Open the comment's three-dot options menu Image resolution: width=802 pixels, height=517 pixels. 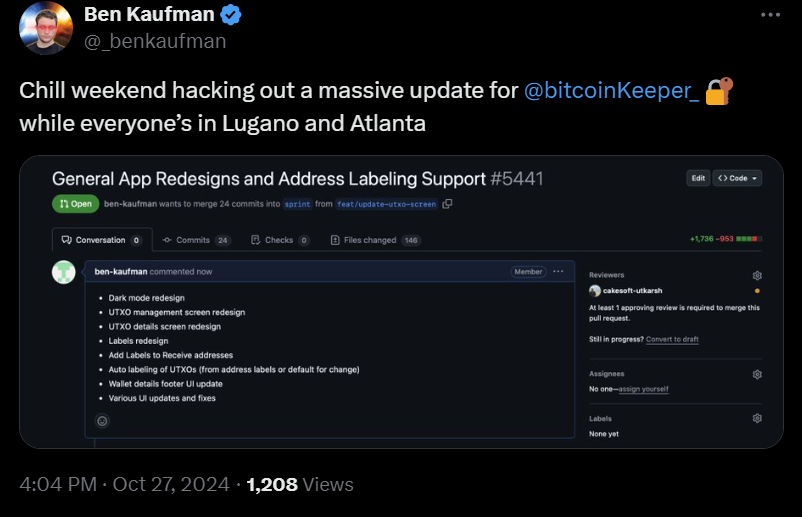[x=558, y=272]
